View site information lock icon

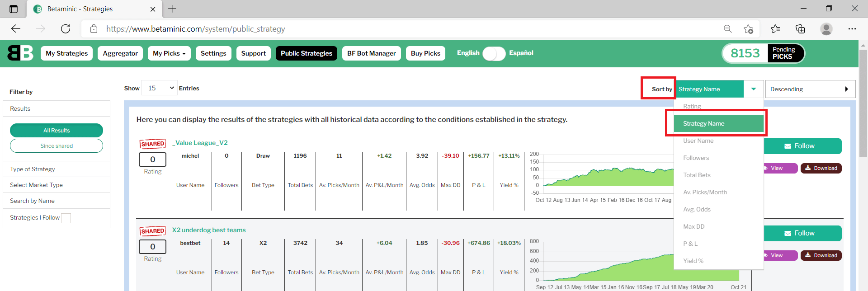[x=94, y=29]
